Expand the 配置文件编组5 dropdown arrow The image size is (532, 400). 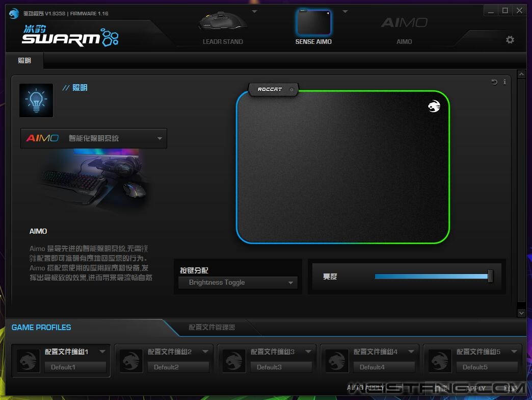(x=514, y=352)
